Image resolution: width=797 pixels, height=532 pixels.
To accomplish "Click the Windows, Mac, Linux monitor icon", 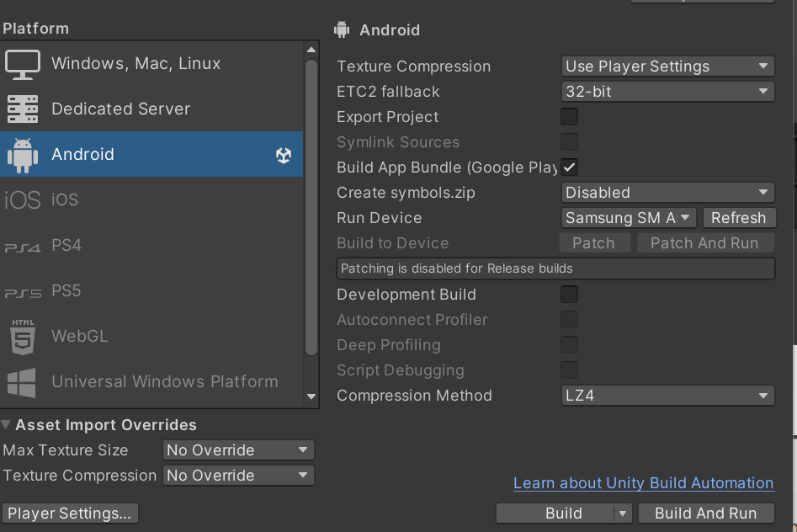I will click(x=23, y=65).
